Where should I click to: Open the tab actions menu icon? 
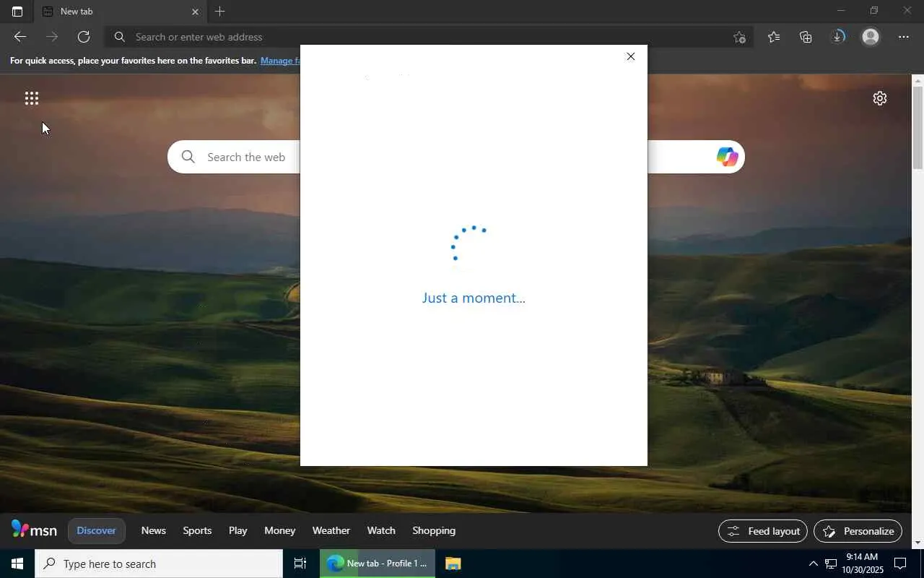click(x=17, y=12)
